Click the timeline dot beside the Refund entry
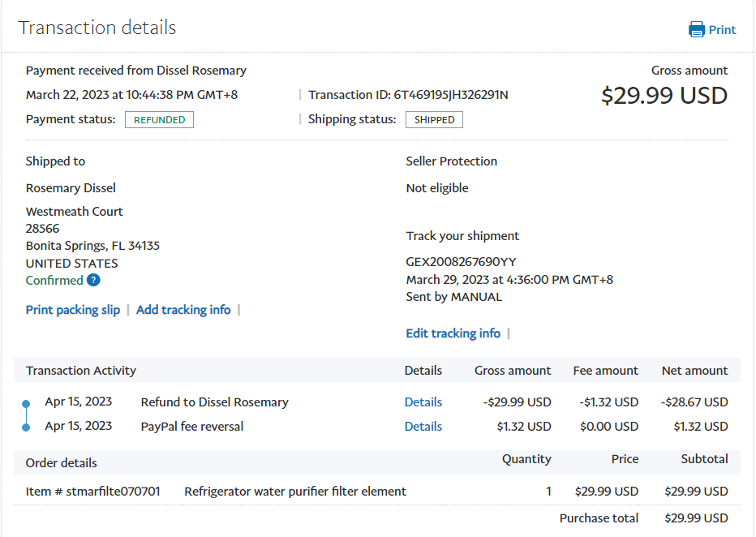 (26, 403)
